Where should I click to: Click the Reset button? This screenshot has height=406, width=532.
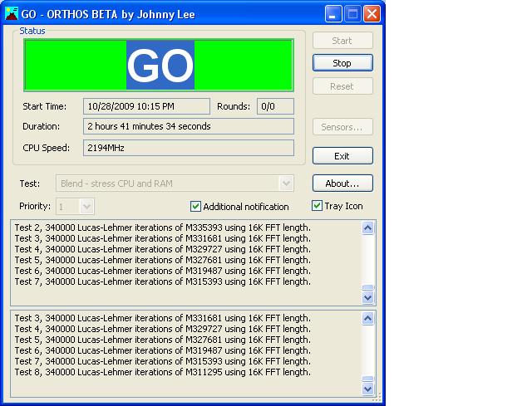tap(342, 86)
